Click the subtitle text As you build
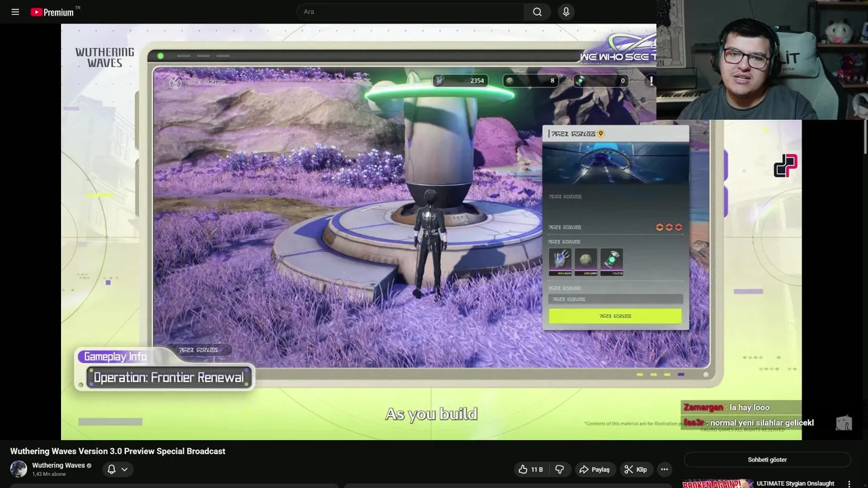The height and width of the screenshot is (488, 868). [x=431, y=414]
